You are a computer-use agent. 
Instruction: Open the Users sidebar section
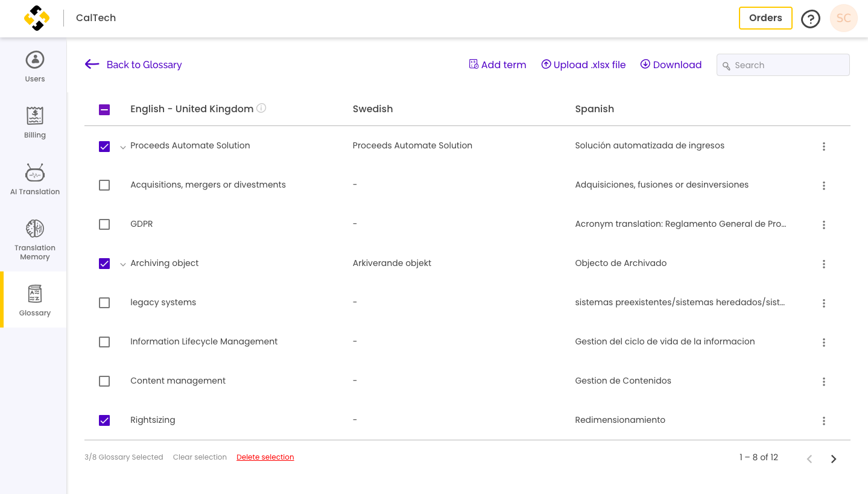(x=35, y=66)
